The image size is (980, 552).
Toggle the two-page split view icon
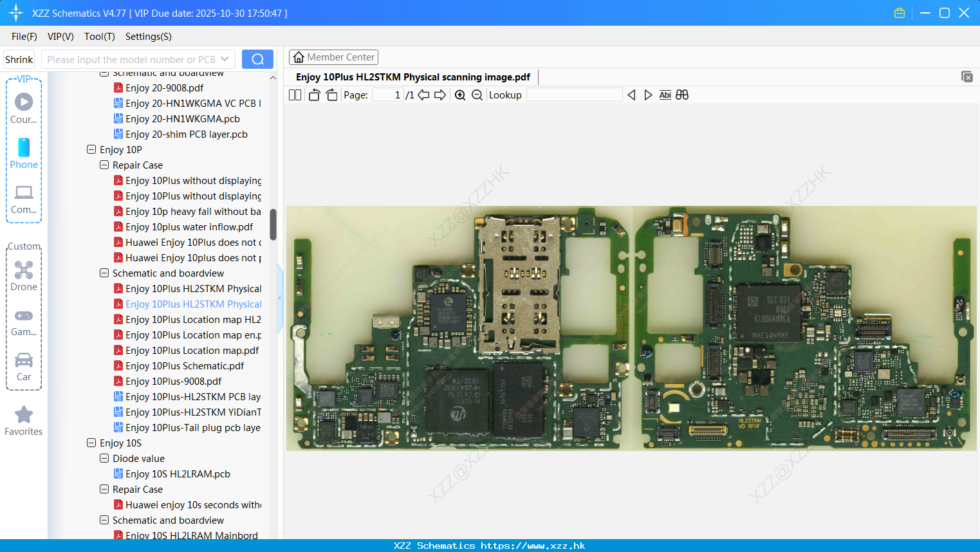coord(295,95)
